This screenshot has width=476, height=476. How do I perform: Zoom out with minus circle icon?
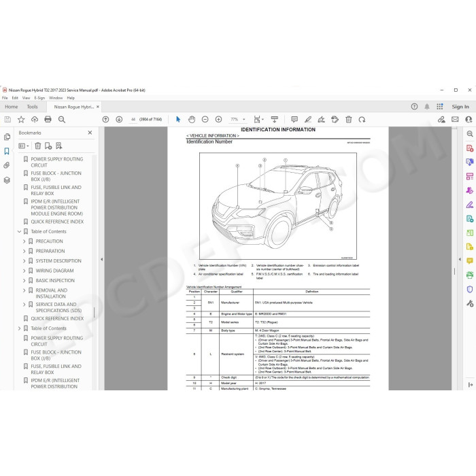click(x=205, y=119)
